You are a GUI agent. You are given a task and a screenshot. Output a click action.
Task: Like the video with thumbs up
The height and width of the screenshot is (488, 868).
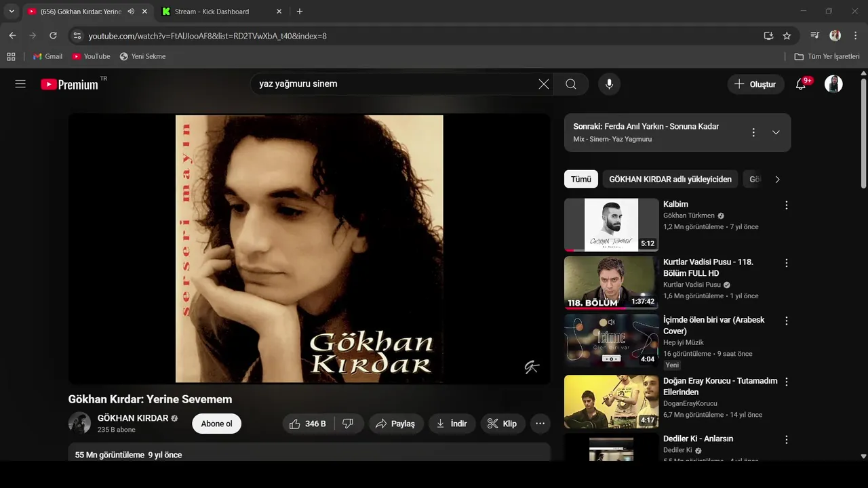pyautogui.click(x=307, y=424)
